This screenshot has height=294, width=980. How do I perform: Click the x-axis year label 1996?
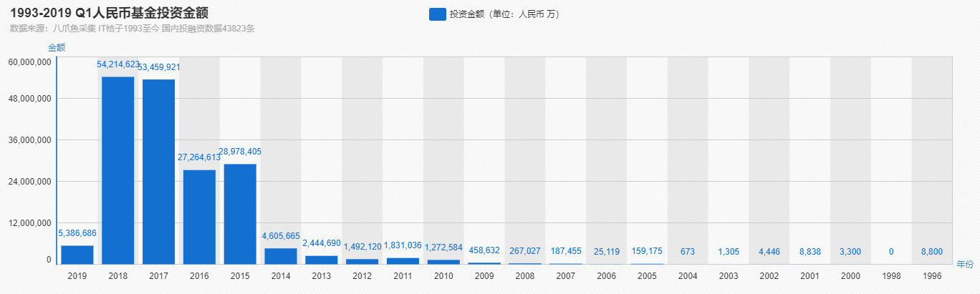(x=932, y=275)
